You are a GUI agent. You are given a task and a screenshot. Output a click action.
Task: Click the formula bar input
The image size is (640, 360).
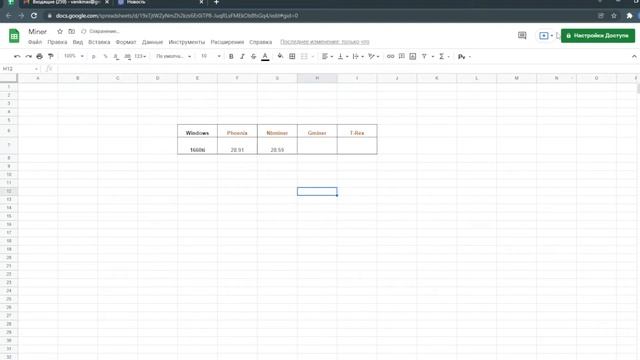pos(347,69)
